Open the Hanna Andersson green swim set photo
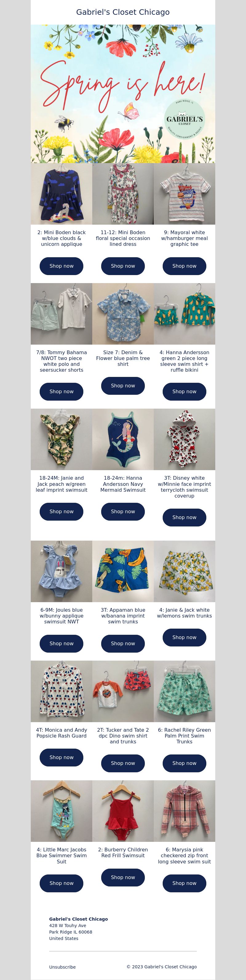The height and width of the screenshot is (980, 246). tap(184, 314)
